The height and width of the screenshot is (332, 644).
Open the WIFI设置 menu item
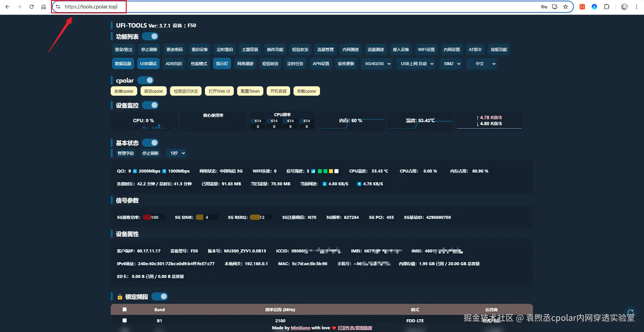[426, 50]
